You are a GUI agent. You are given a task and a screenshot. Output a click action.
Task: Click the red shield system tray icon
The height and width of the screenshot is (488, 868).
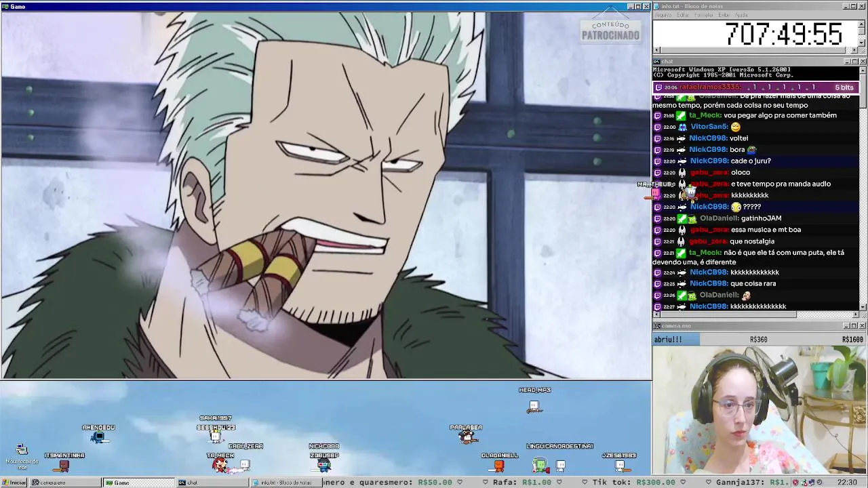[x=796, y=483]
